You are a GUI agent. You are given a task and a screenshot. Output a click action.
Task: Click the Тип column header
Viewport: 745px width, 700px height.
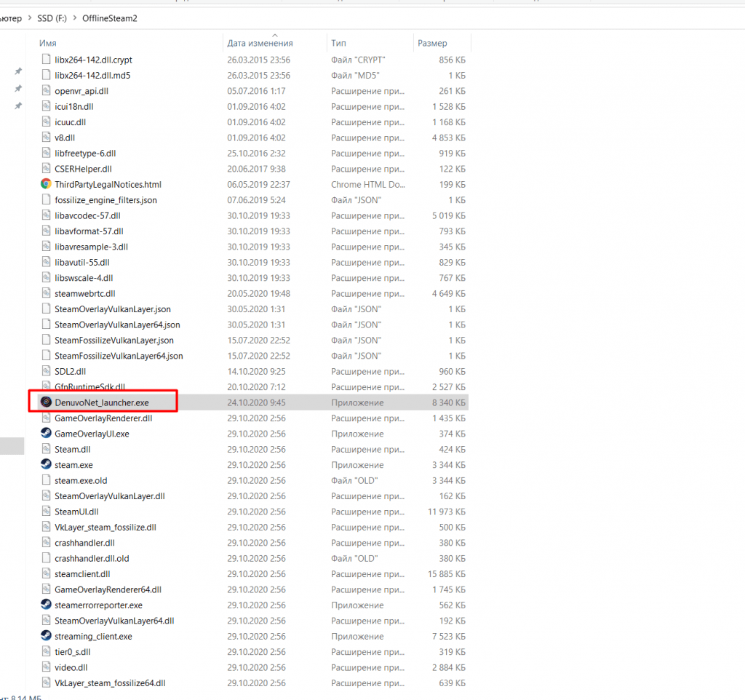pyautogui.click(x=338, y=44)
